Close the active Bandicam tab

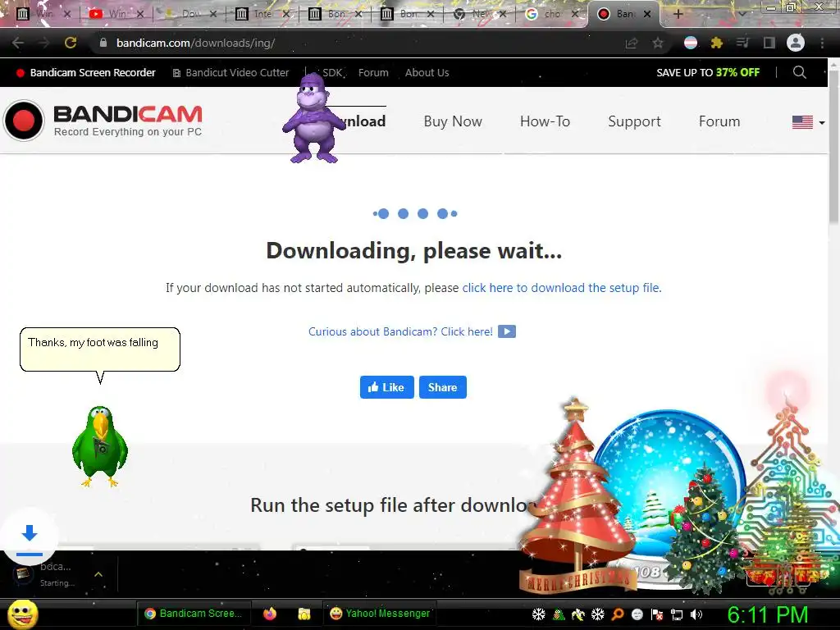(x=647, y=14)
